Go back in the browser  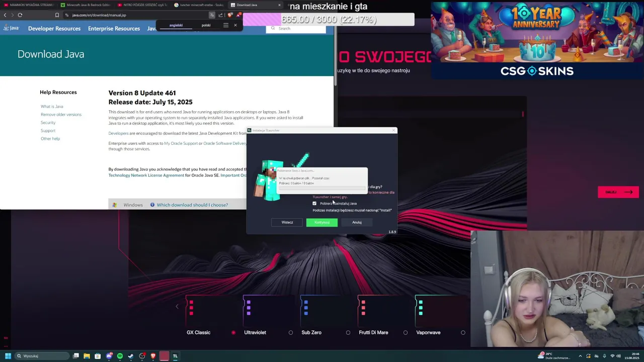[x=5, y=15]
